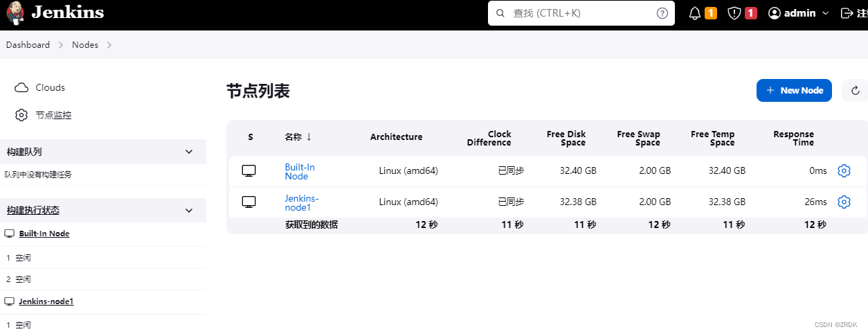Viewport: 868px width, 334px height.
Task: Click the 0ms response time value
Action: pyautogui.click(x=818, y=171)
